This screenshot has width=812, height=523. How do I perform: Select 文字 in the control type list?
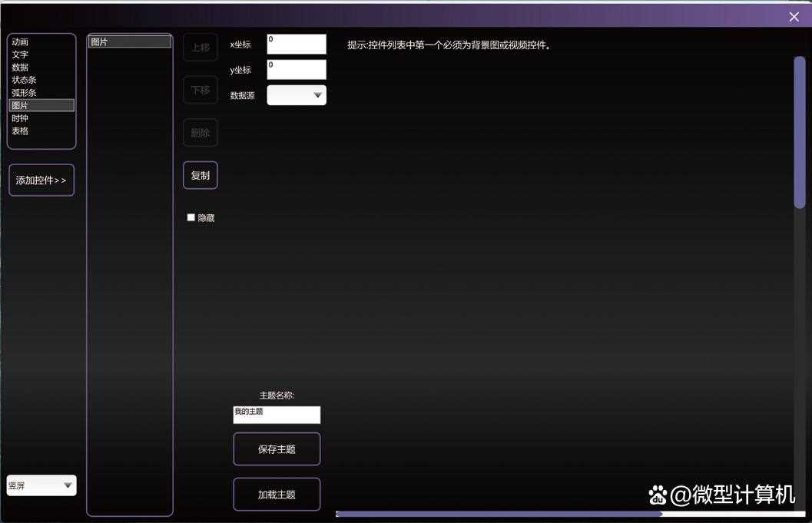click(x=20, y=55)
